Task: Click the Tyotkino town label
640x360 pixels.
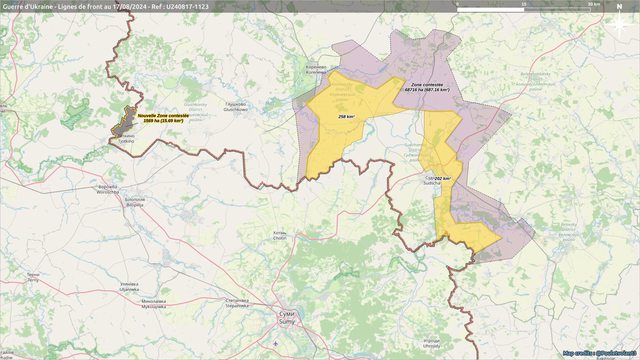Action: (x=126, y=138)
